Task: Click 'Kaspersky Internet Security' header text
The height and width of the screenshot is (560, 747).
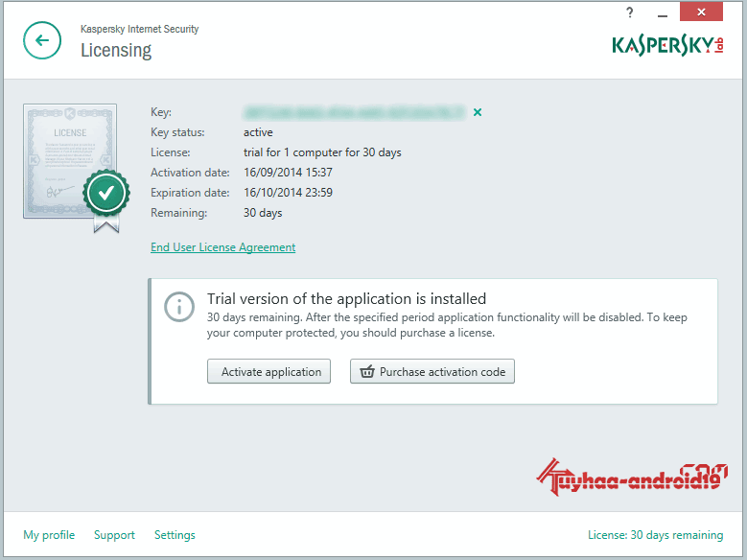Action: click(x=140, y=29)
